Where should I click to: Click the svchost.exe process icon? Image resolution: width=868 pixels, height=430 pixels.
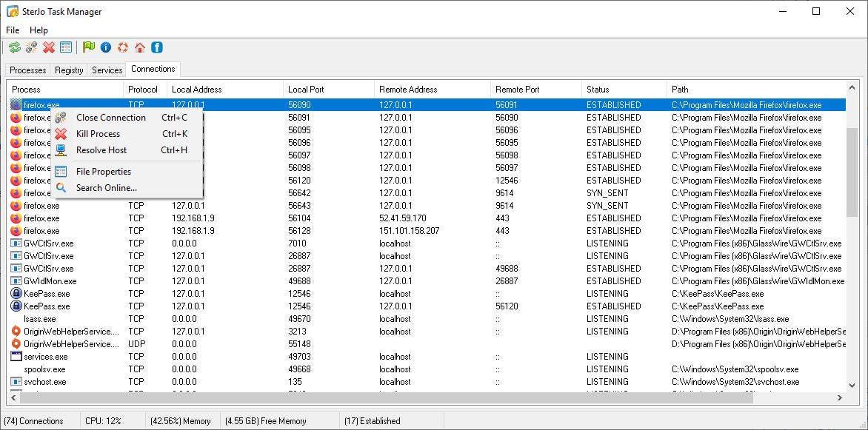tap(16, 382)
